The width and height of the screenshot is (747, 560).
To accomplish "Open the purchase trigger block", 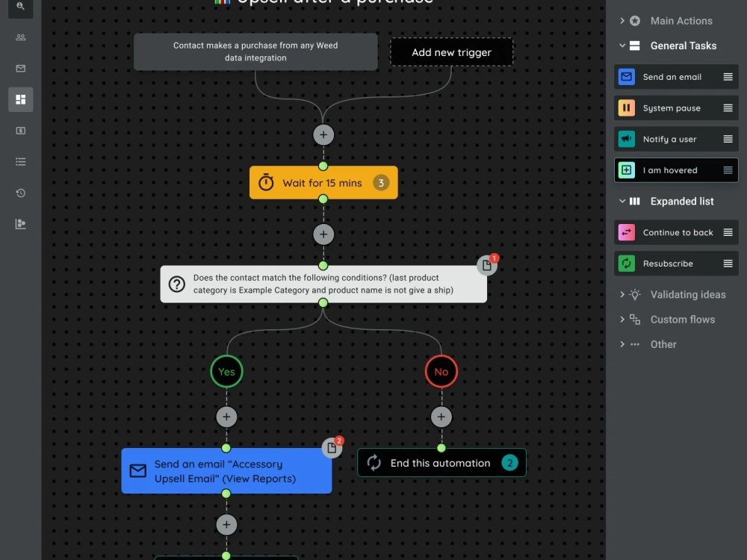I will pos(255,52).
